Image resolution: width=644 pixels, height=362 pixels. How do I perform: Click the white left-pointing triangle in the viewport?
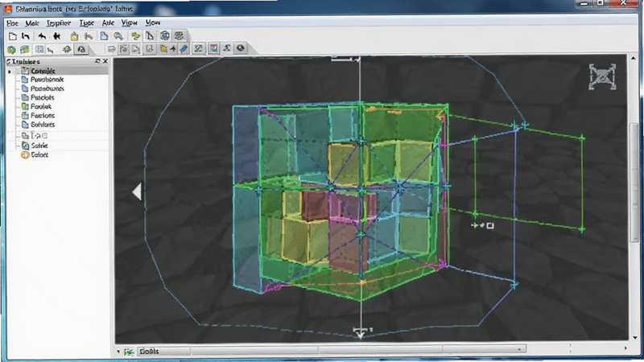coord(137,191)
